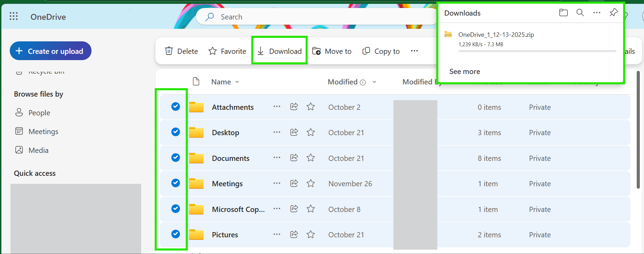This screenshot has width=644, height=254.
Task: Share the Pictures folder
Action: [x=294, y=234]
